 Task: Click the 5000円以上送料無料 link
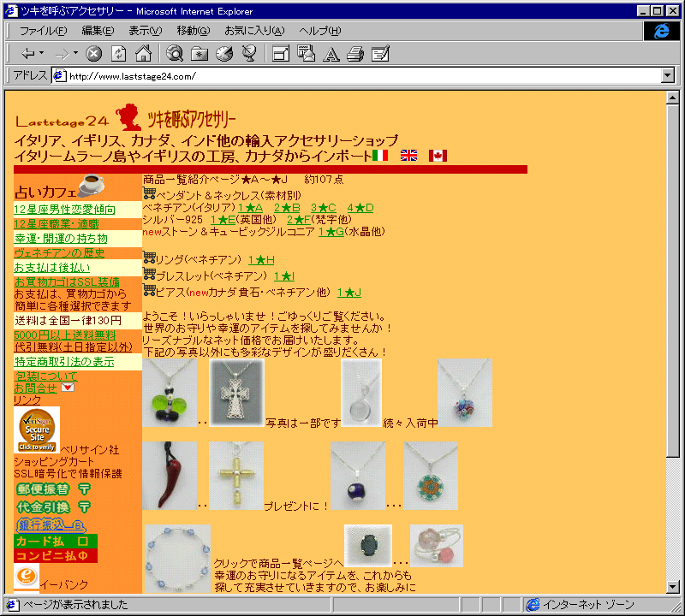65,335
